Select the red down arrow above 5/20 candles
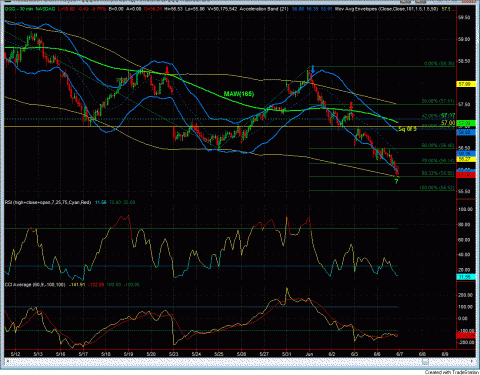 point(167,70)
